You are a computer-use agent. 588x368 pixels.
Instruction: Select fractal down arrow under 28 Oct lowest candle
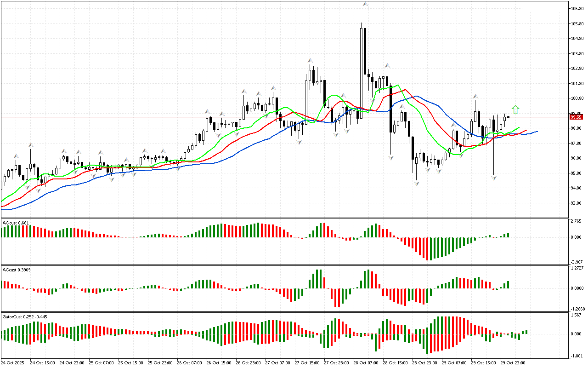pos(416,184)
